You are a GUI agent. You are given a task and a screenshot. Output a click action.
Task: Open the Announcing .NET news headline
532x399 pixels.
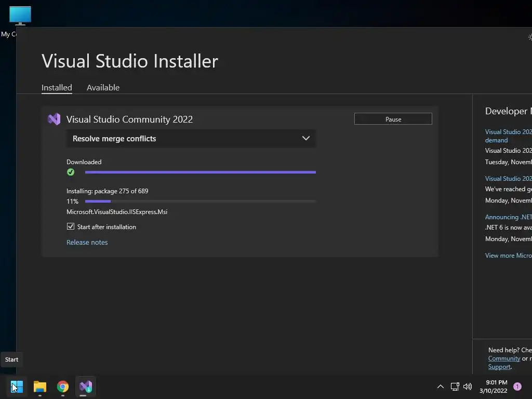(x=508, y=217)
